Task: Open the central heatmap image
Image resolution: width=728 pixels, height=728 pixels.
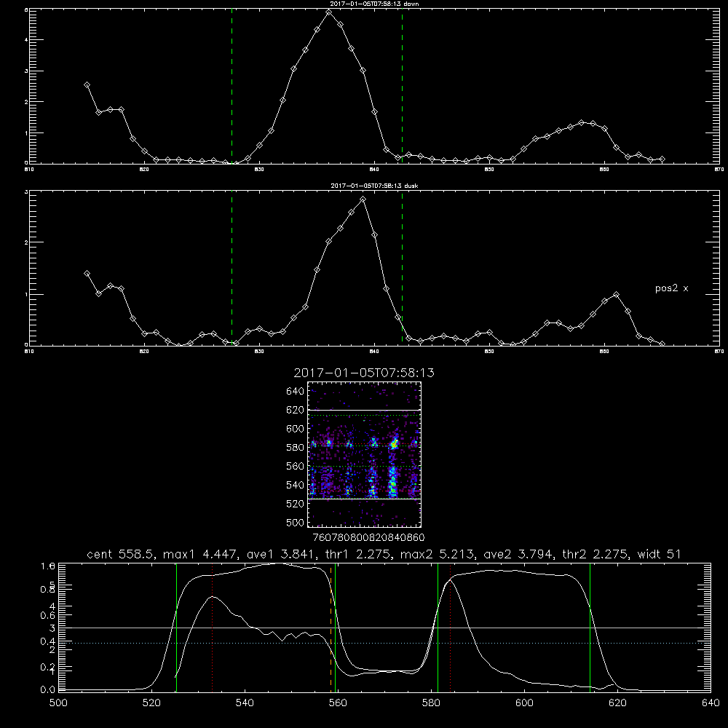Action: pyautogui.click(x=364, y=454)
